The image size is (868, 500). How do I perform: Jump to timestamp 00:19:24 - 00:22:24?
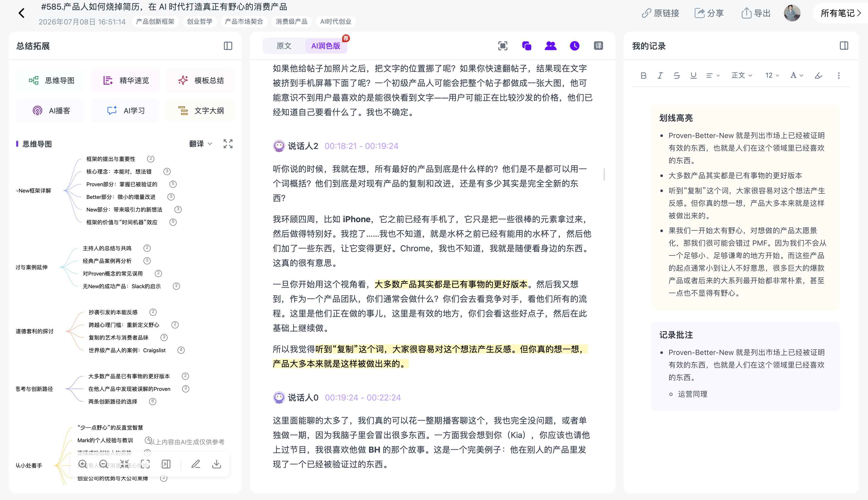click(x=363, y=398)
